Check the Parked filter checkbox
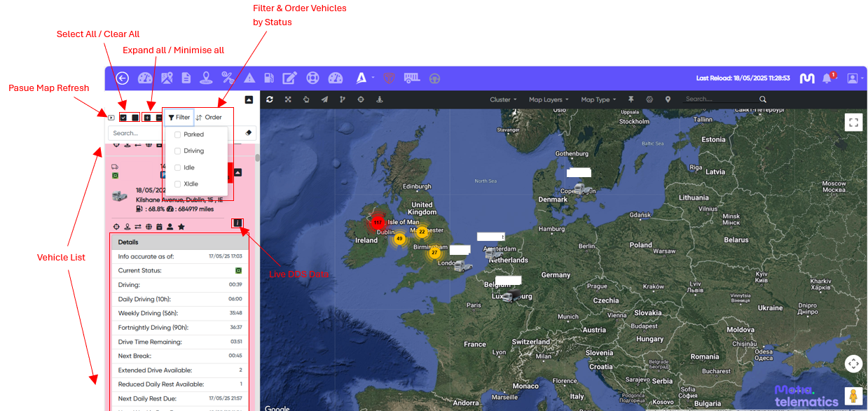Screen dimensions: 868x411 178,134
